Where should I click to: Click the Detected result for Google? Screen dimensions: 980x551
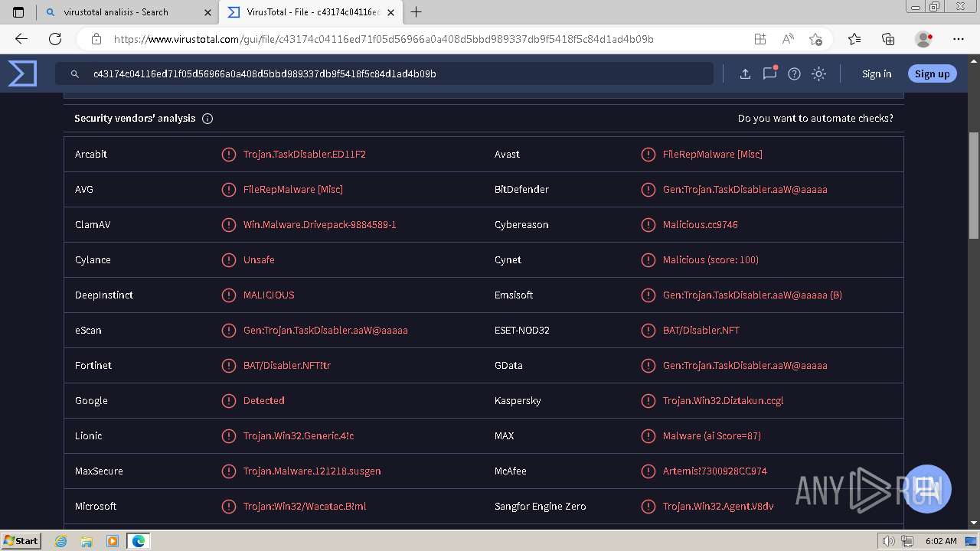pos(264,401)
